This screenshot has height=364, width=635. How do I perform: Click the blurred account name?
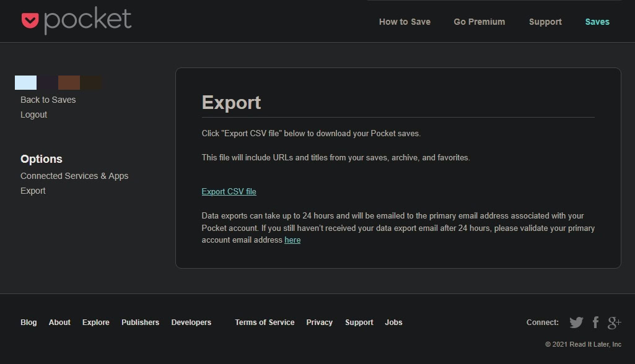[59, 83]
